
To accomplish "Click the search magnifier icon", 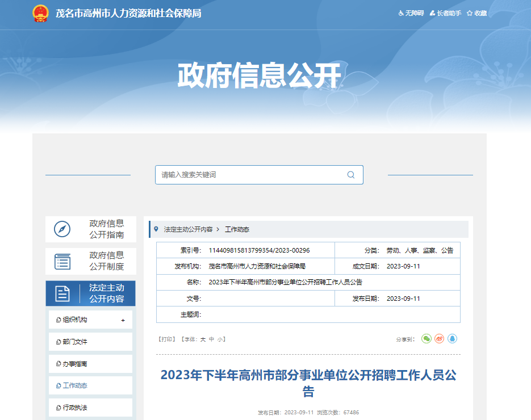I will point(351,175).
